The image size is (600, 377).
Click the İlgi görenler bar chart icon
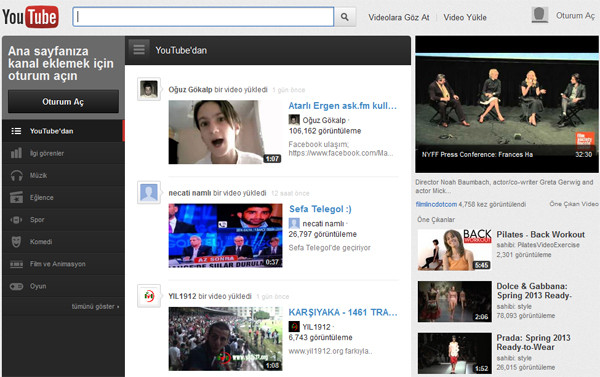pyautogui.click(x=16, y=153)
